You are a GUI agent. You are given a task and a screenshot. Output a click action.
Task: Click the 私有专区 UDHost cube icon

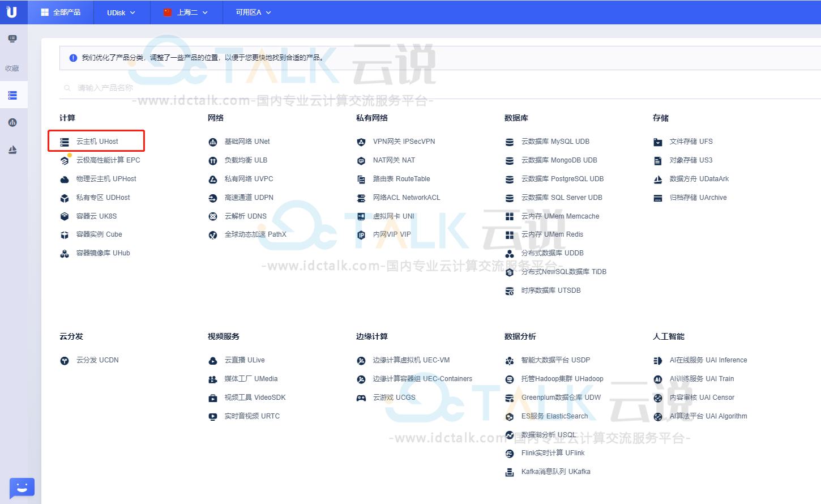[x=65, y=198]
